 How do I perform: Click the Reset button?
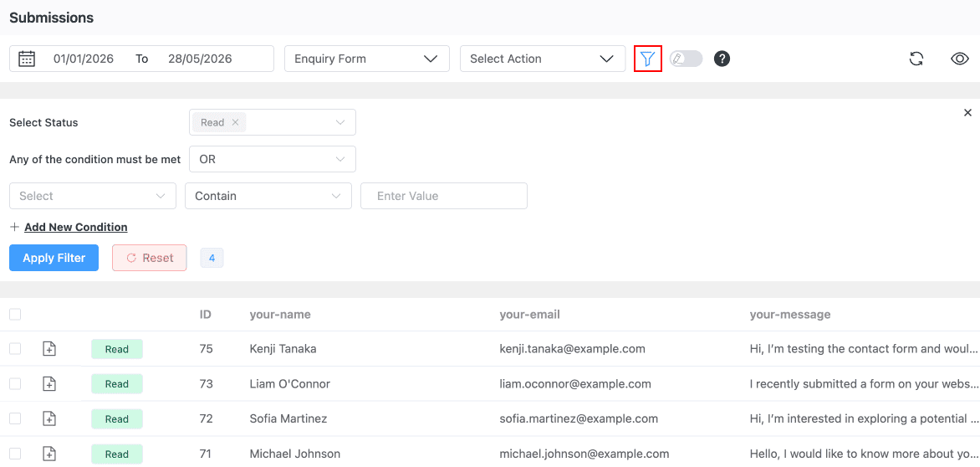[x=150, y=258]
